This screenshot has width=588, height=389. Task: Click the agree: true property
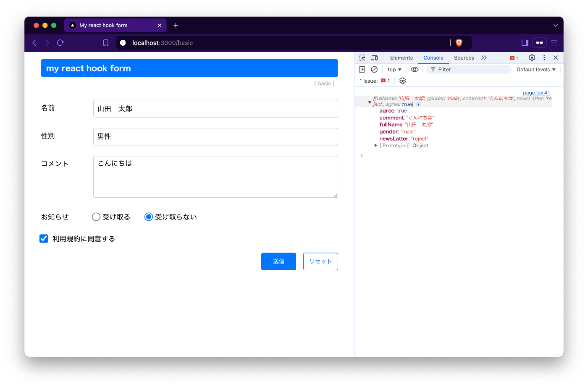pos(393,111)
